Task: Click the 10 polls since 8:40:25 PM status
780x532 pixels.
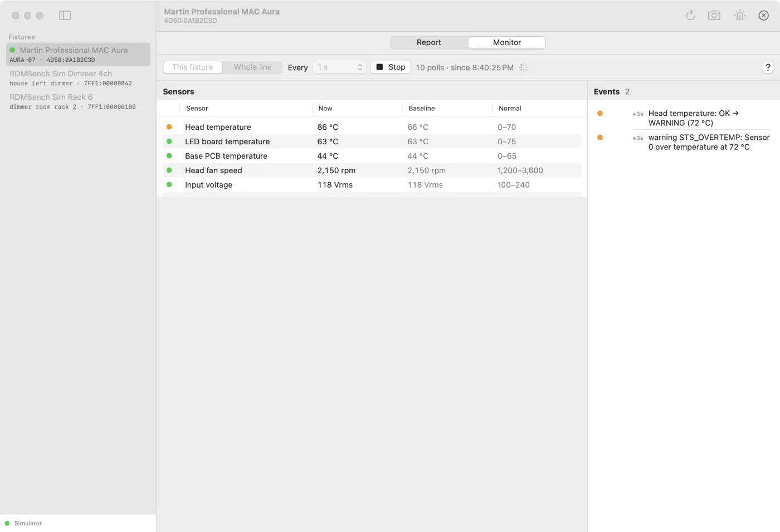Action: pos(465,67)
